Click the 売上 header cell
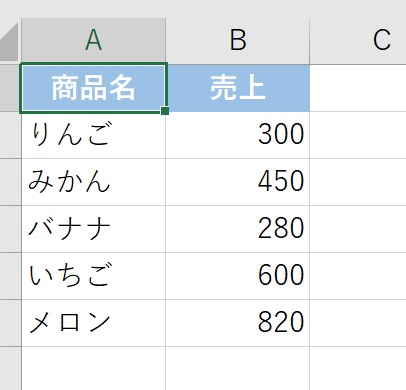This screenshot has width=406, height=390. point(238,88)
